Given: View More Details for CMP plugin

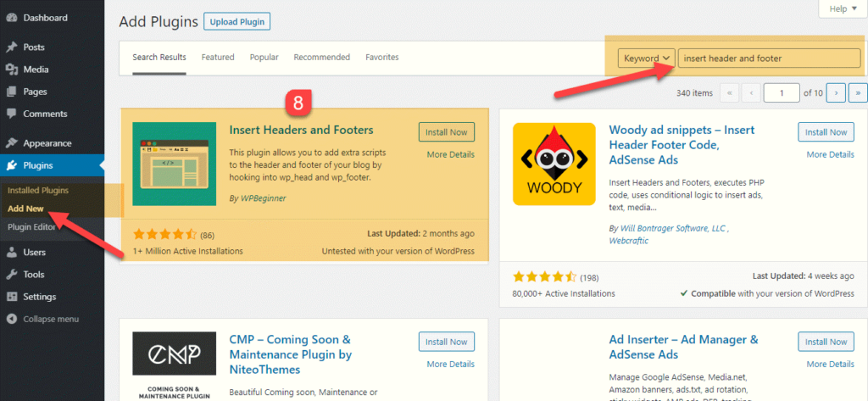Looking at the screenshot, I should [x=451, y=364].
